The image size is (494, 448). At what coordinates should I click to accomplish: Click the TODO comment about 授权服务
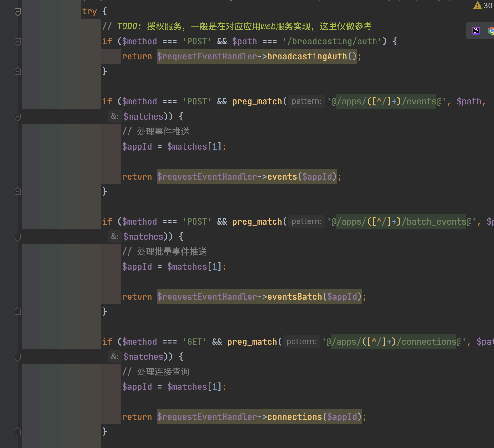tap(237, 26)
